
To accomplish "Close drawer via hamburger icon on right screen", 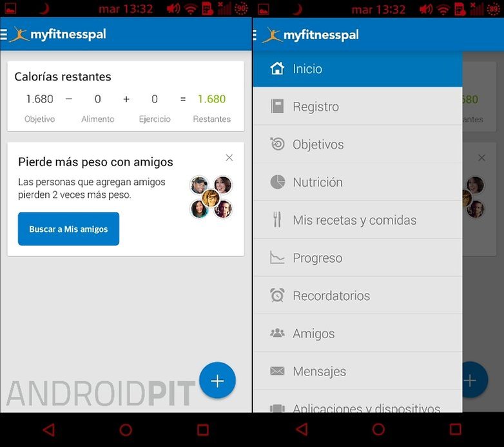I will 255,35.
